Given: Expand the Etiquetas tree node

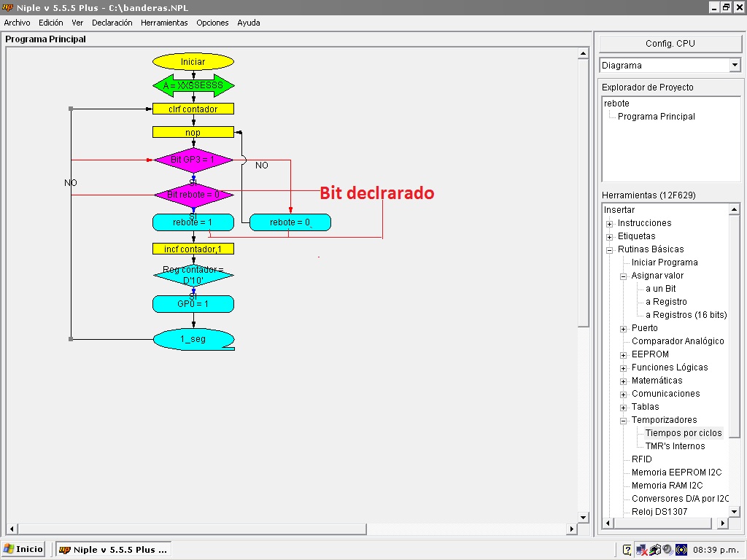Looking at the screenshot, I should click(609, 237).
